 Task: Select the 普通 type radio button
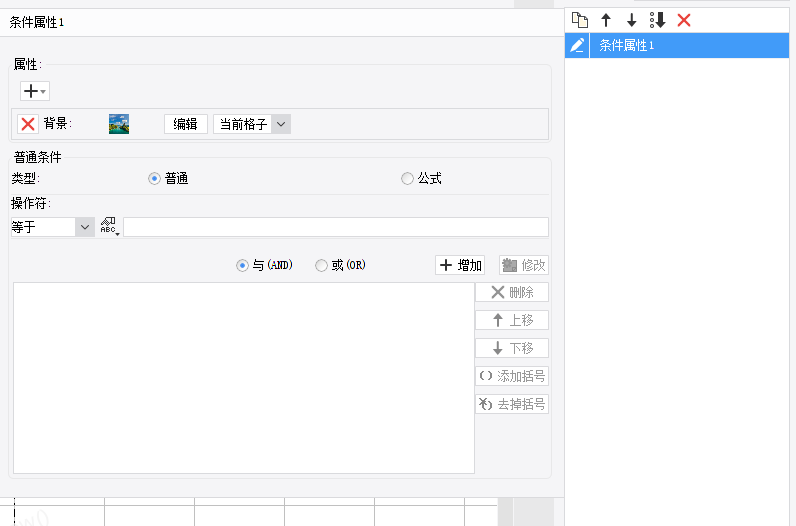154,179
